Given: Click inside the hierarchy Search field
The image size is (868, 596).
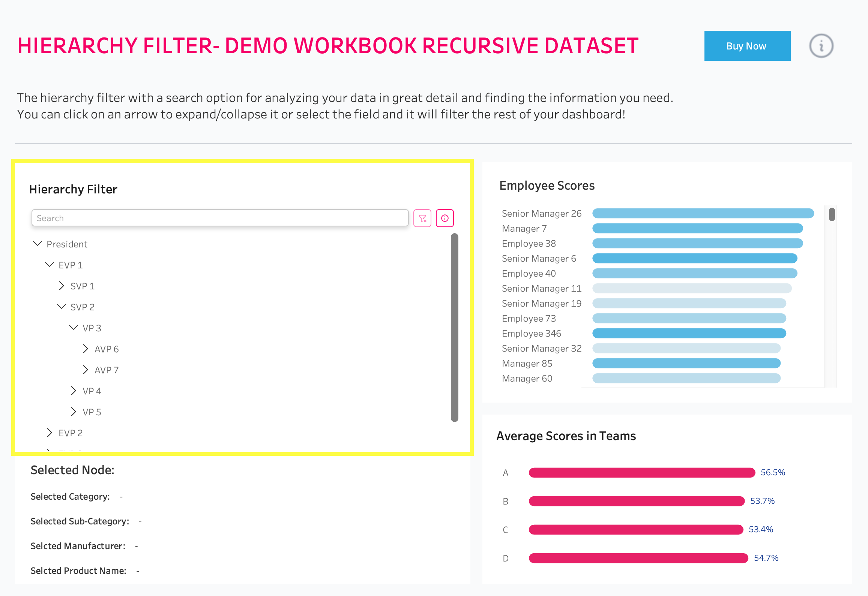Looking at the screenshot, I should click(x=220, y=218).
